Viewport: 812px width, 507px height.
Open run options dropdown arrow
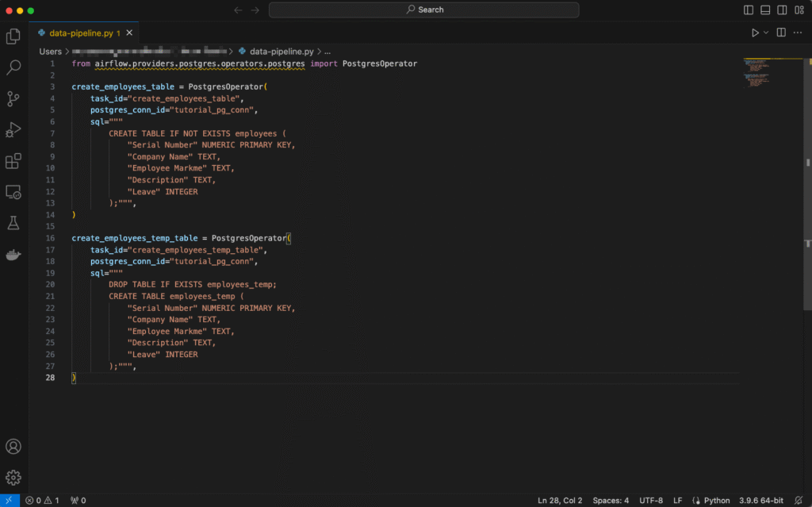tap(766, 33)
